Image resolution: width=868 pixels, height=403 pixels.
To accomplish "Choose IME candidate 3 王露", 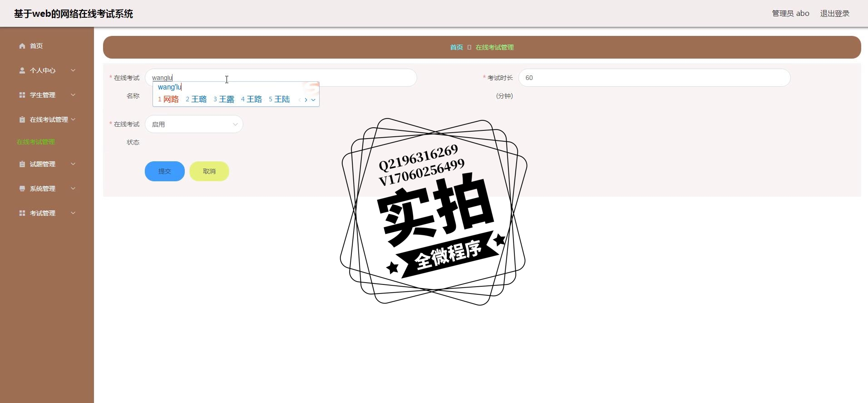I will click(224, 99).
